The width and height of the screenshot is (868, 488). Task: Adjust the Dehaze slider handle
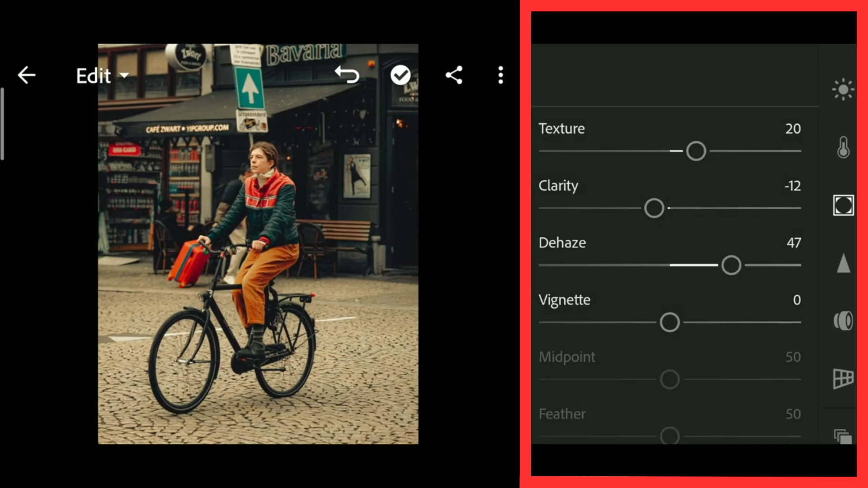tap(731, 265)
